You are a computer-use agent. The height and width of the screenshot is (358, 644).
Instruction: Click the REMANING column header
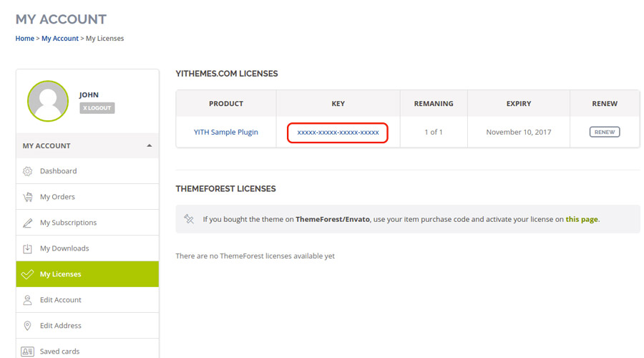pyautogui.click(x=434, y=104)
